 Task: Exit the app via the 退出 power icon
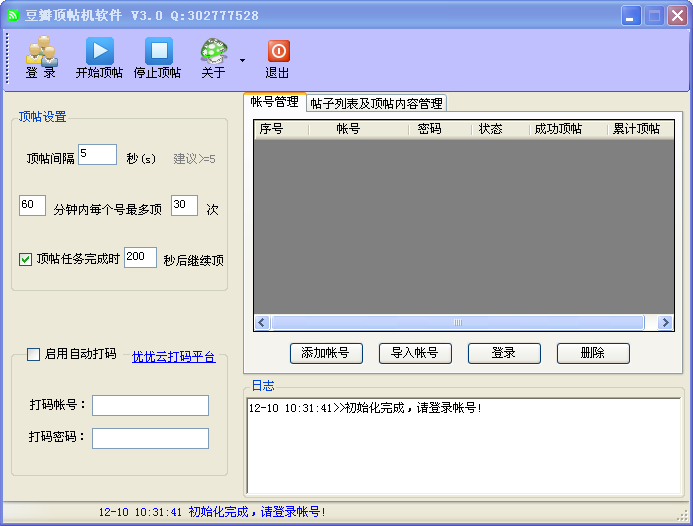tap(278, 51)
